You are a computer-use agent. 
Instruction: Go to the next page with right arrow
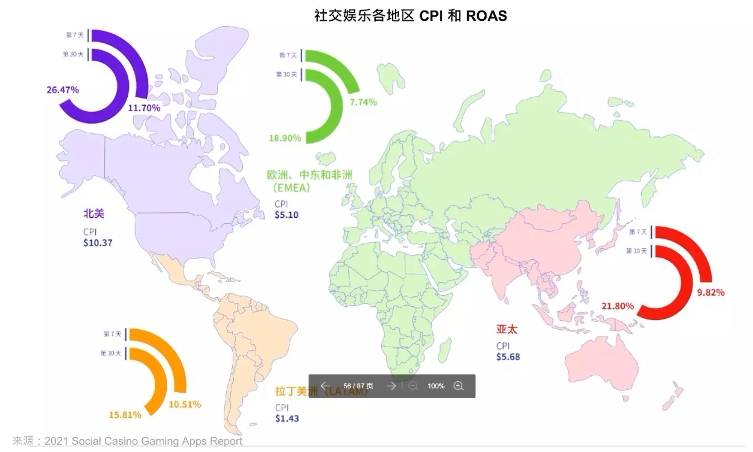pyautogui.click(x=391, y=386)
